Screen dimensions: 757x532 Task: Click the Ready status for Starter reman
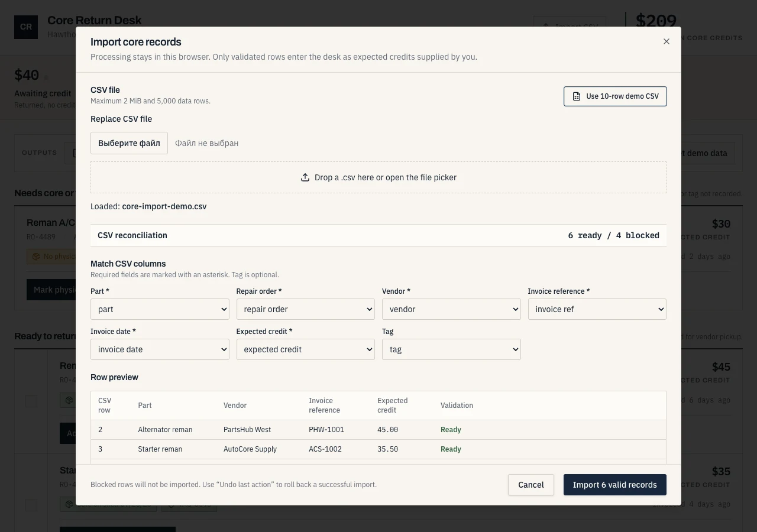[451, 449]
